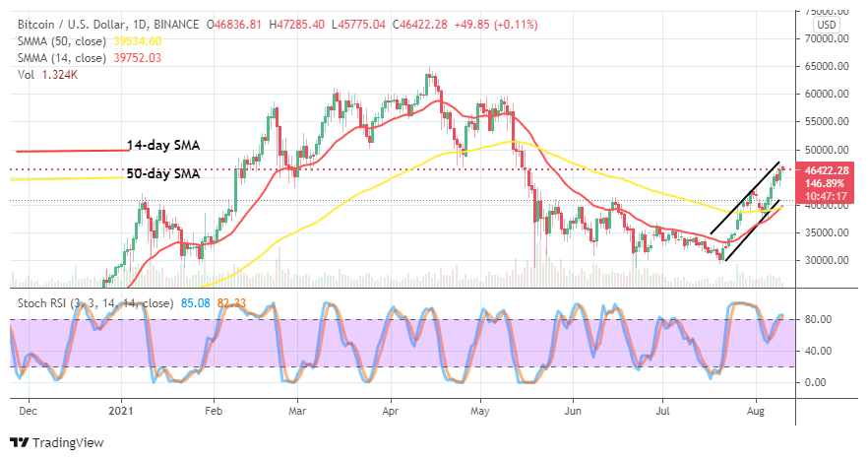Click the red line beside 14-day SMA
Screen dimensions: 868x460
(x=69, y=151)
